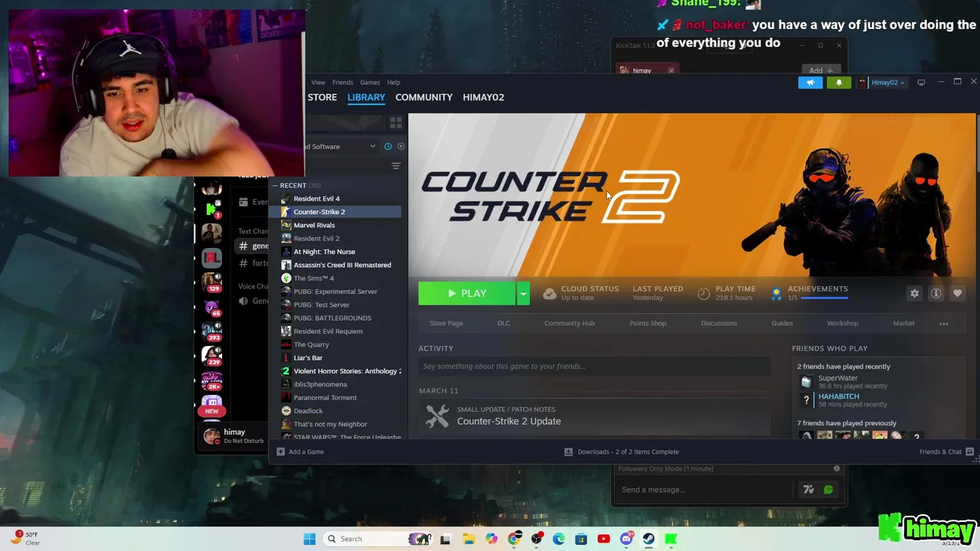Open the Market link

pyautogui.click(x=903, y=323)
